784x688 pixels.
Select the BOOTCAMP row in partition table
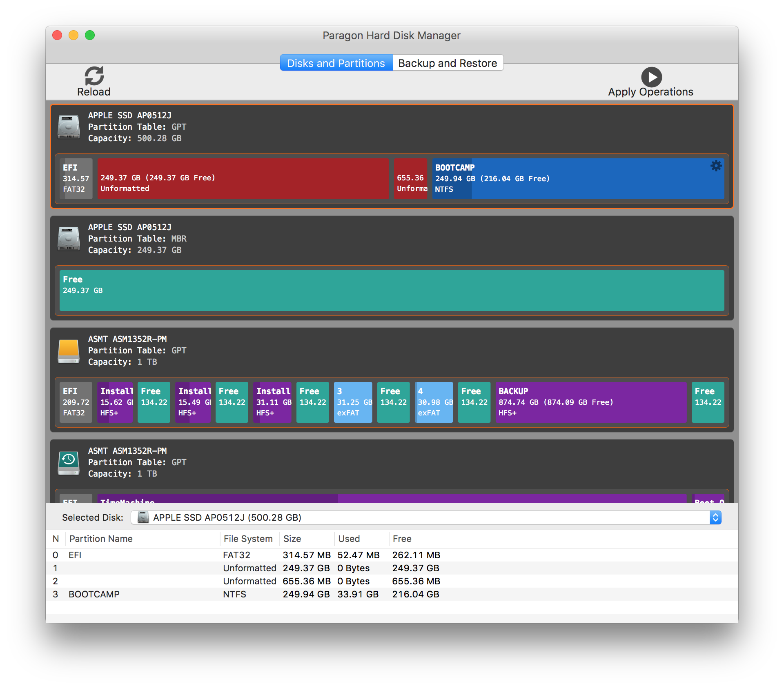392,594
